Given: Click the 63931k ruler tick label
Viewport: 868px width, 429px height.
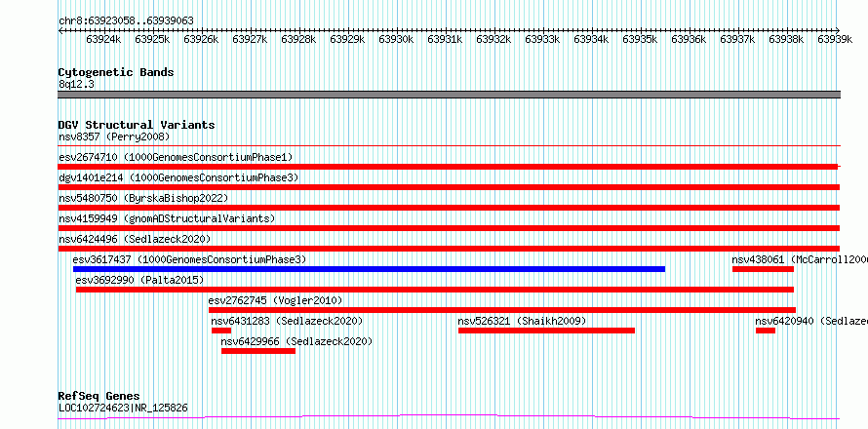Looking at the screenshot, I should pyautogui.click(x=444, y=39).
